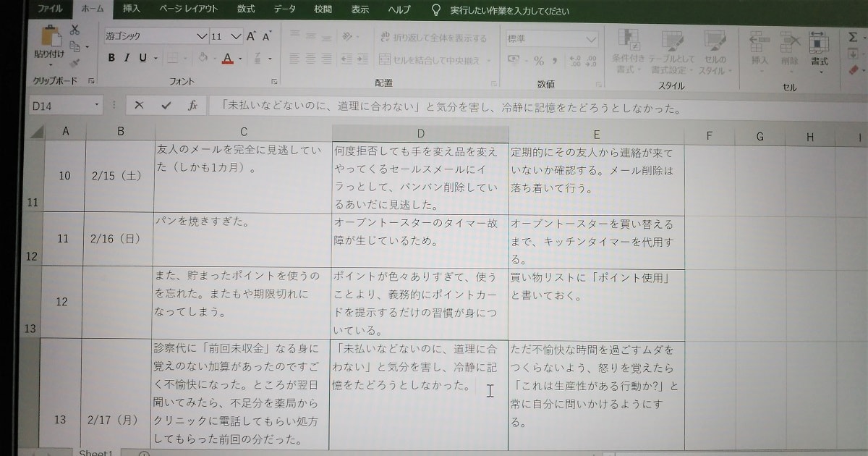868x456 pixels.
Task: Toggle Bold formatting
Action: pyautogui.click(x=111, y=58)
